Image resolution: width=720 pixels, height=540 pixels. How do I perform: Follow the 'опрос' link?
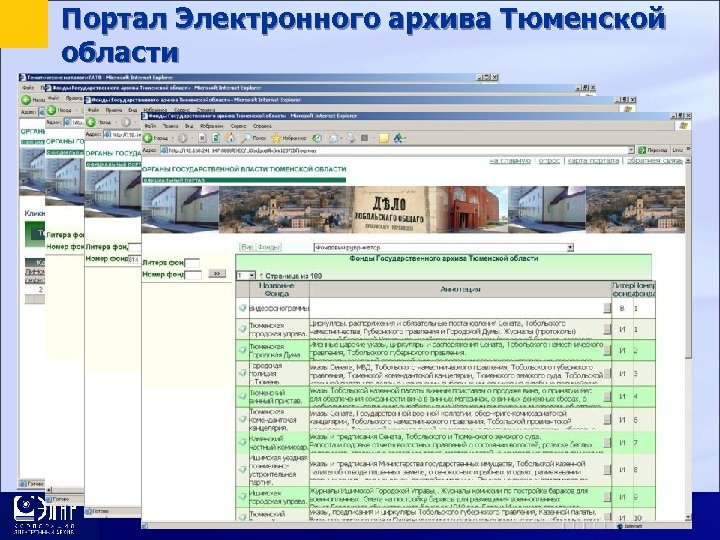coord(549,161)
